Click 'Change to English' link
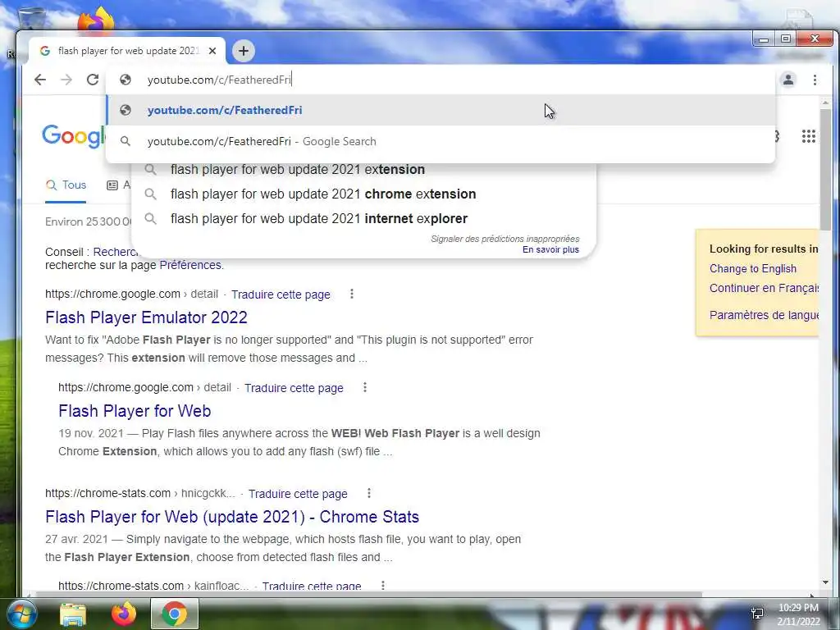This screenshot has width=840, height=630. tap(753, 269)
